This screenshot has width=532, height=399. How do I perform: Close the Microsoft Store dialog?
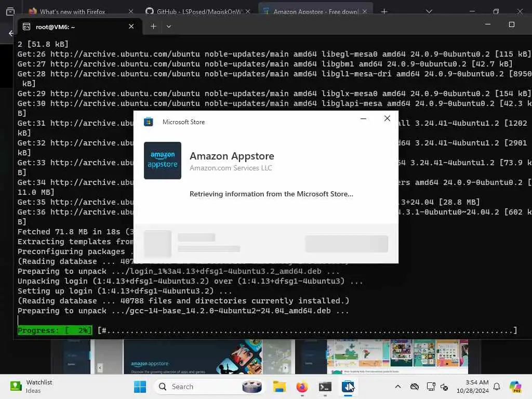387,118
